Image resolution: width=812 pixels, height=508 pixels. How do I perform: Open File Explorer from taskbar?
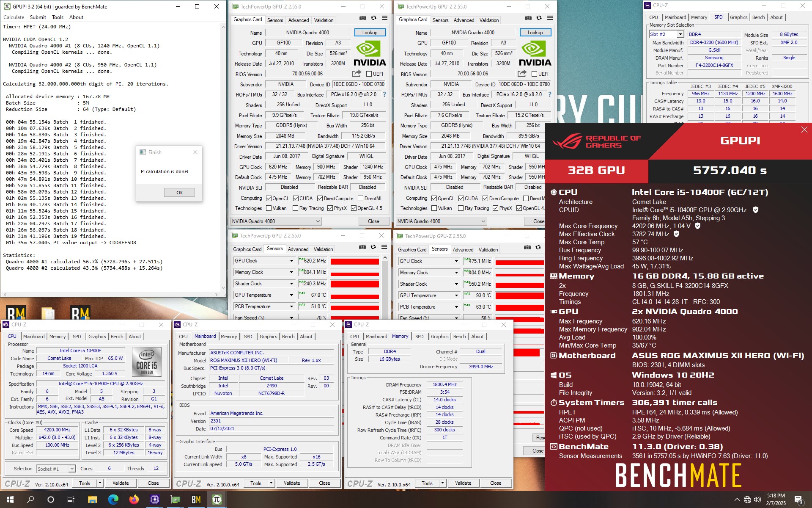(x=92, y=500)
